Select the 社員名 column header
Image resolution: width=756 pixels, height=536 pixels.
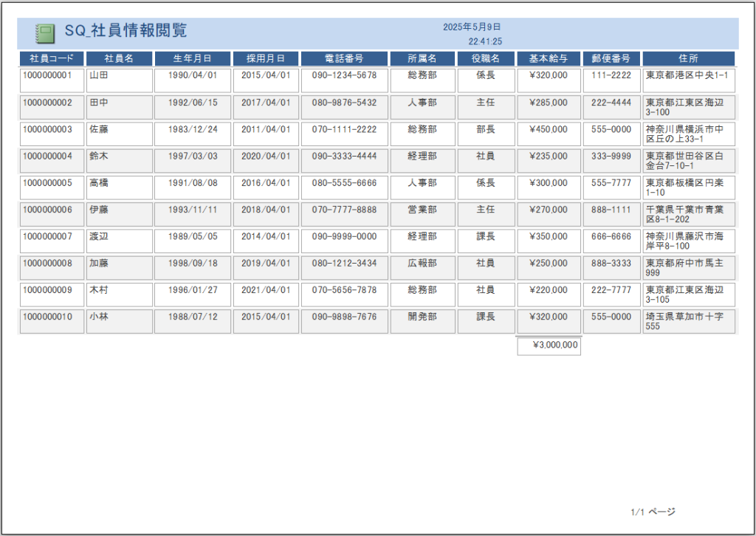click(119, 58)
